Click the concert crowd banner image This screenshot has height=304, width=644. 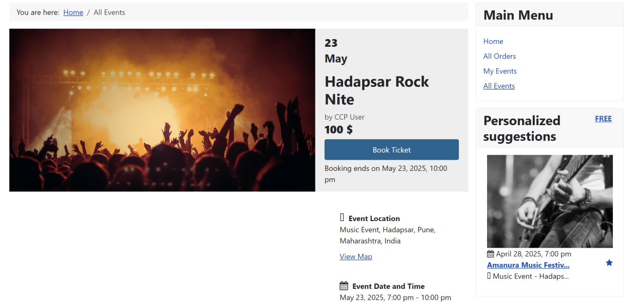[162, 110]
